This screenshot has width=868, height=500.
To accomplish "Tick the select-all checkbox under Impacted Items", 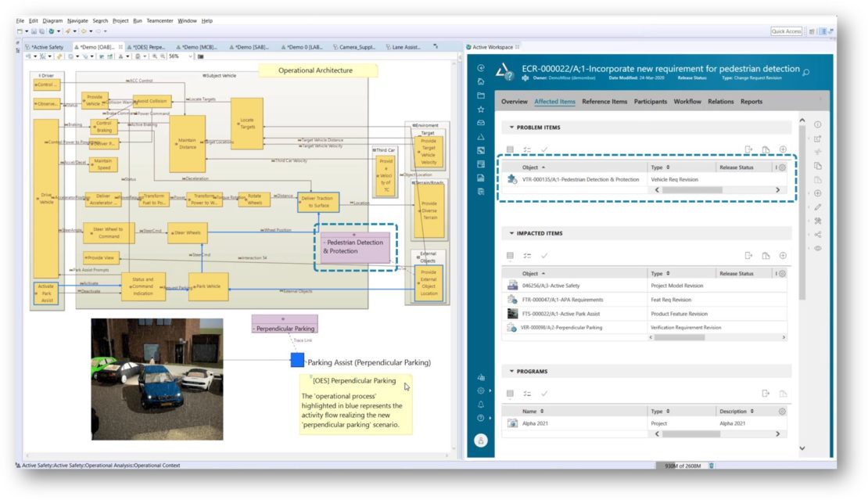I will tap(509, 255).
